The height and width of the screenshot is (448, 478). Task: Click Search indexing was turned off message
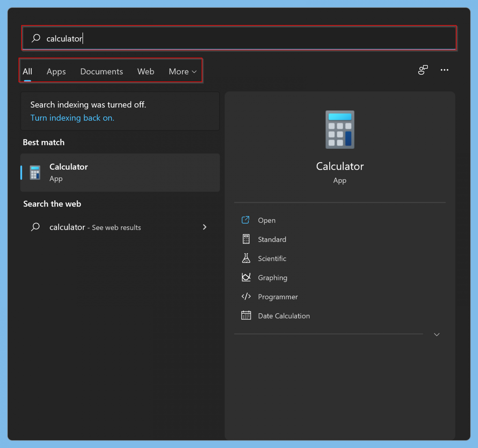click(x=88, y=105)
